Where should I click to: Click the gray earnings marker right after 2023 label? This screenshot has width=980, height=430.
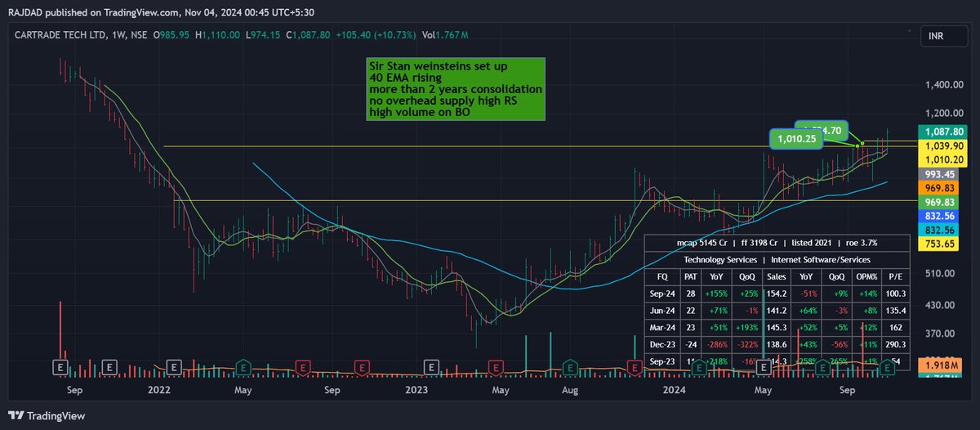430,366
